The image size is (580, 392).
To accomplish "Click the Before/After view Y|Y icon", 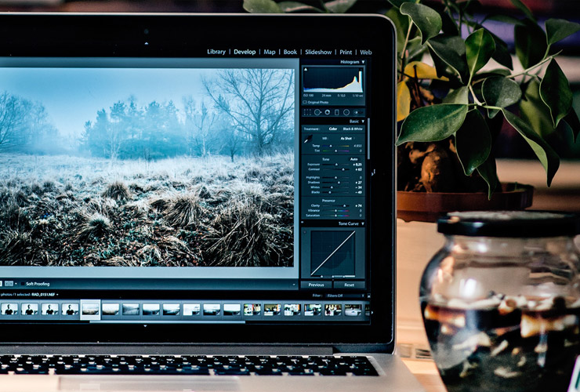I will tap(9, 284).
